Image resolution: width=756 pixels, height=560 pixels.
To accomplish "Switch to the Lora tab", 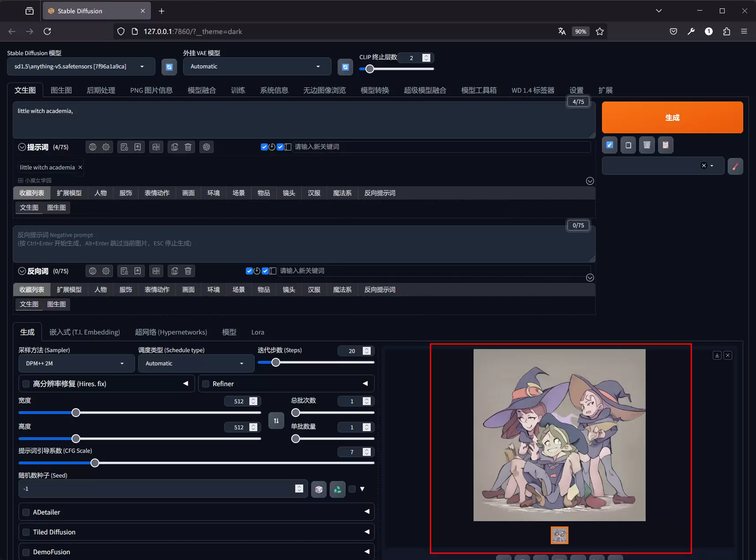I will (x=258, y=332).
